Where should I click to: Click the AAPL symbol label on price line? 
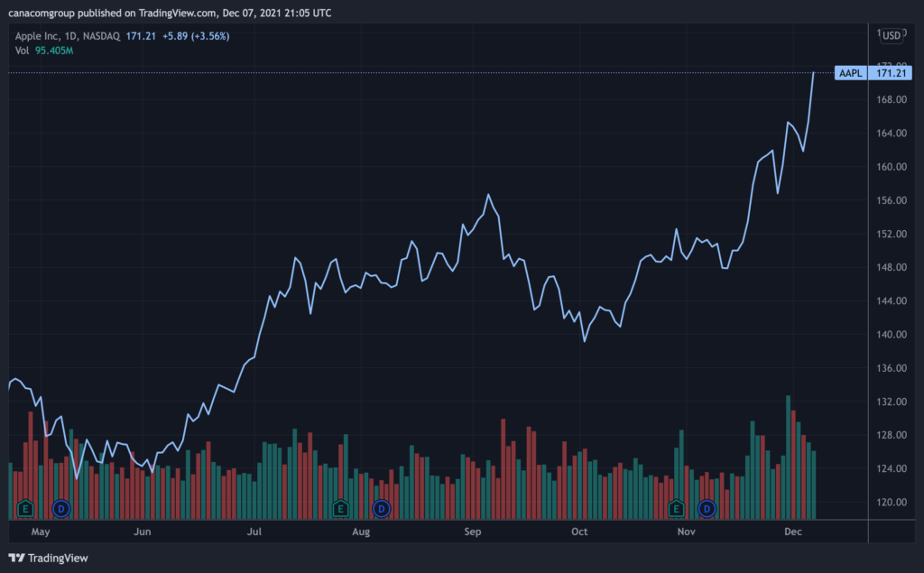point(851,73)
